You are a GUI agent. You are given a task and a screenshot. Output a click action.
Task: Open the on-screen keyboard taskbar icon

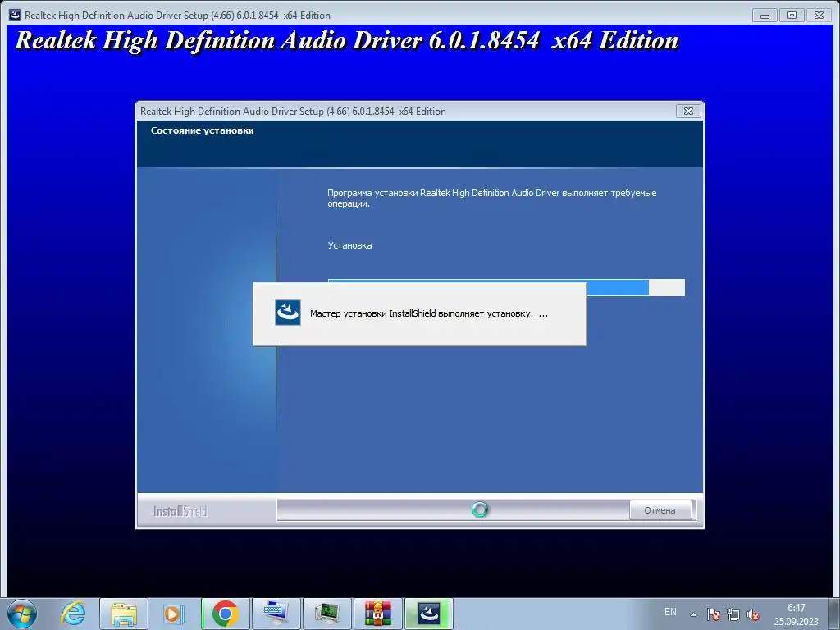(276, 614)
